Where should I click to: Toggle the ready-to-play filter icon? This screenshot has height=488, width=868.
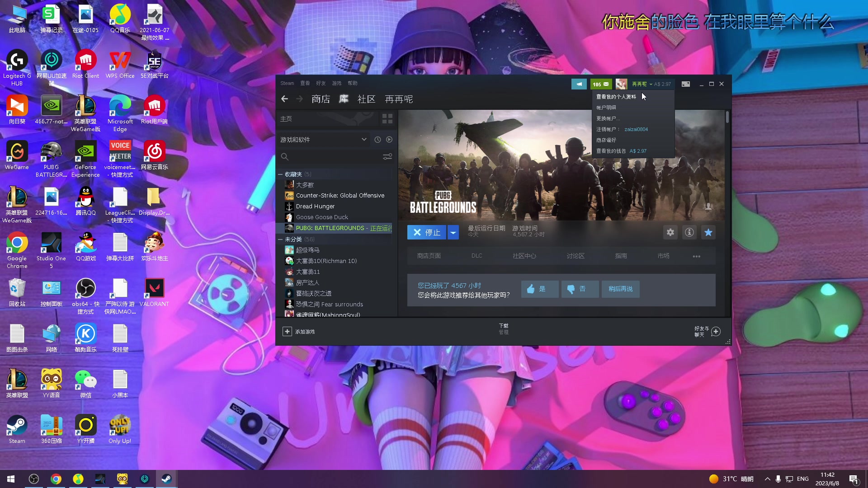tap(389, 140)
